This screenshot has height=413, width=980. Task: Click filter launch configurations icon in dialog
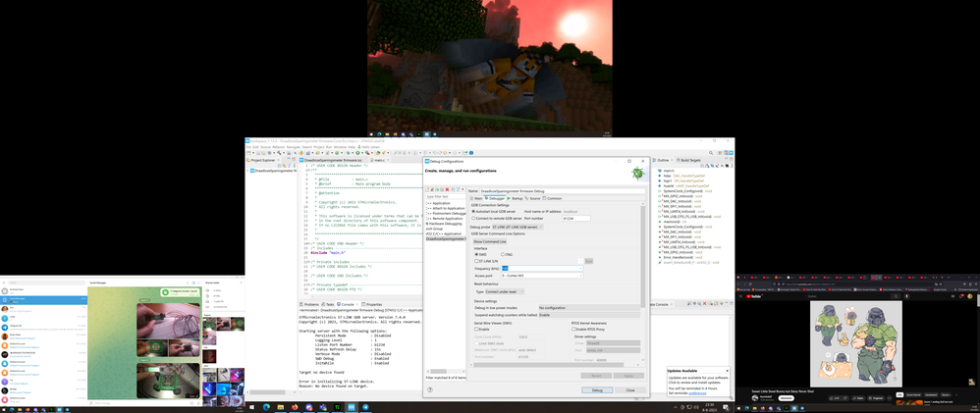pos(458,189)
